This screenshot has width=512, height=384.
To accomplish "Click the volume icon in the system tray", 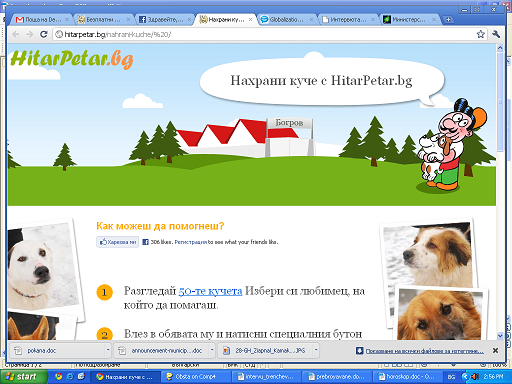I will [475, 377].
